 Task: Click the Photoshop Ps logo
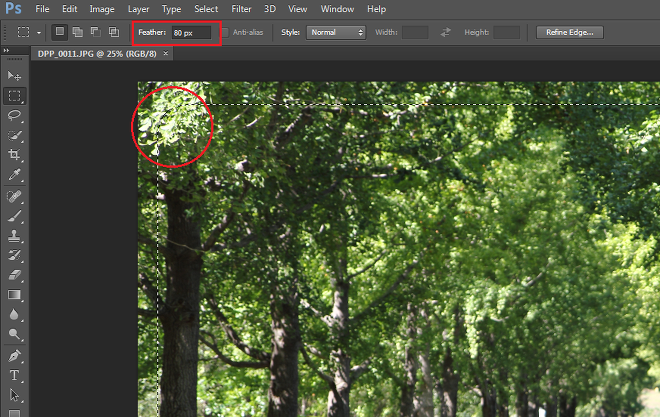coord(13,8)
